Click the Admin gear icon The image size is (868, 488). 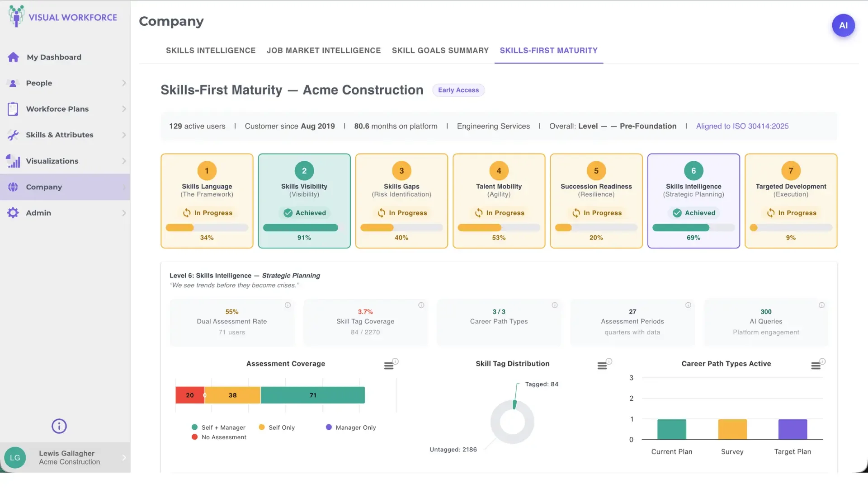click(13, 212)
